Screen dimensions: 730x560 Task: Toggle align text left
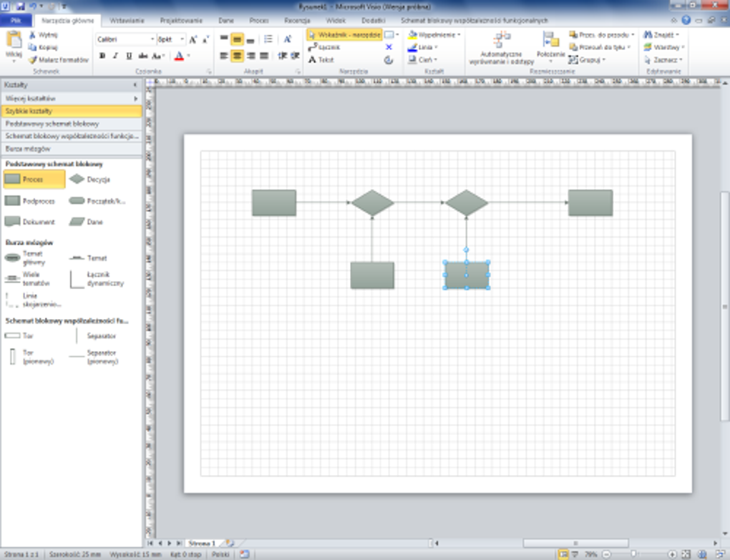tap(224, 56)
